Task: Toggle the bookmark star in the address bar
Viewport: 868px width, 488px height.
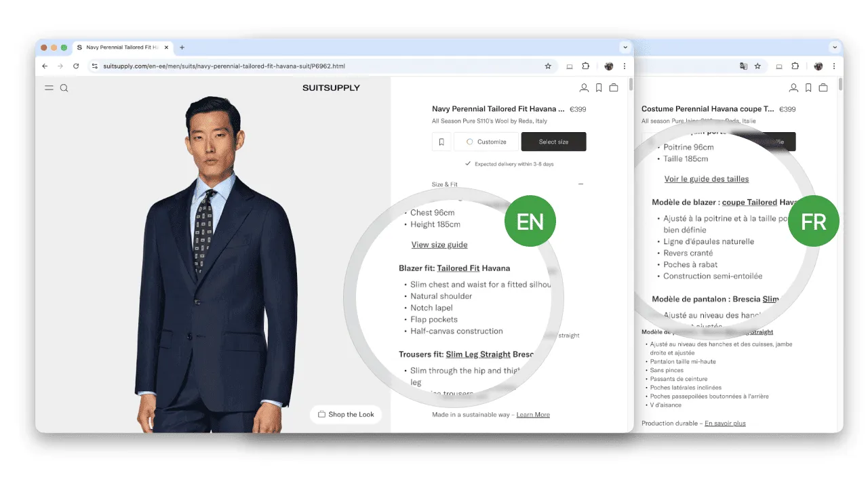Action: pos(548,66)
